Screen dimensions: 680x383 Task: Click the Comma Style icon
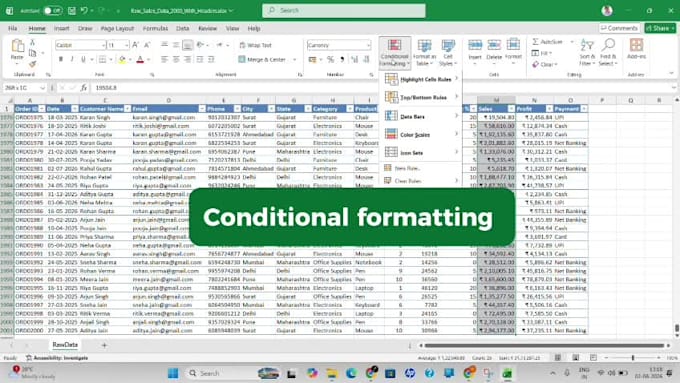click(x=342, y=59)
